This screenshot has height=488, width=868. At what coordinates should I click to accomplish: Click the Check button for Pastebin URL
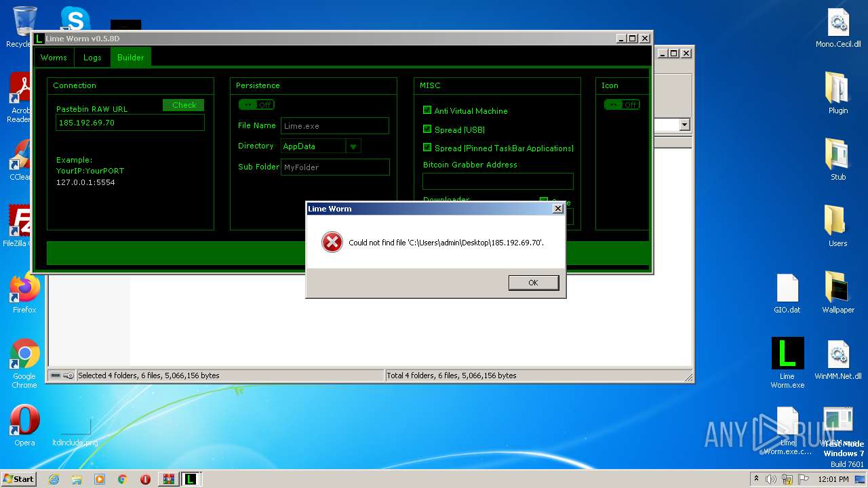click(x=184, y=105)
